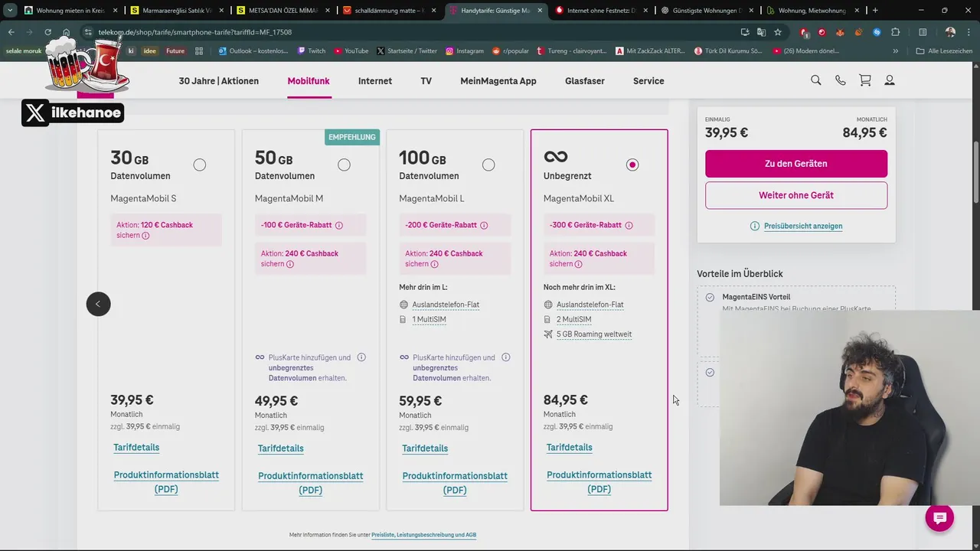Open the user account login icon
980x551 pixels.
[x=890, y=80]
